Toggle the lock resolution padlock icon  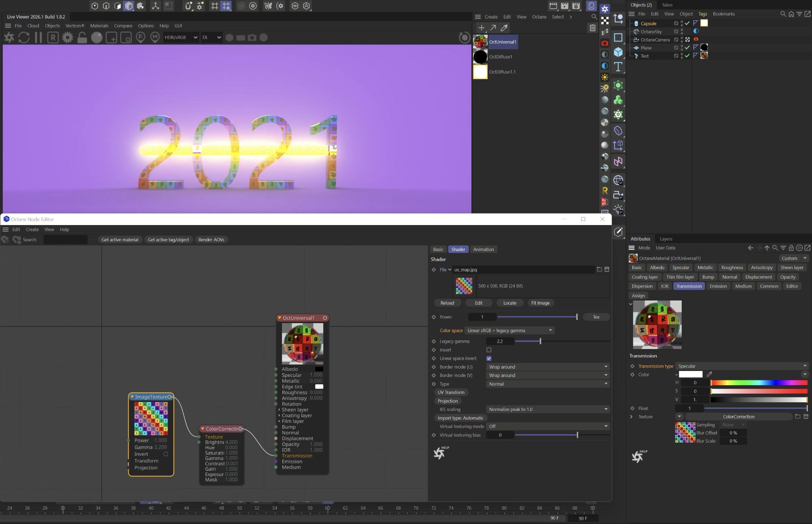(82, 38)
